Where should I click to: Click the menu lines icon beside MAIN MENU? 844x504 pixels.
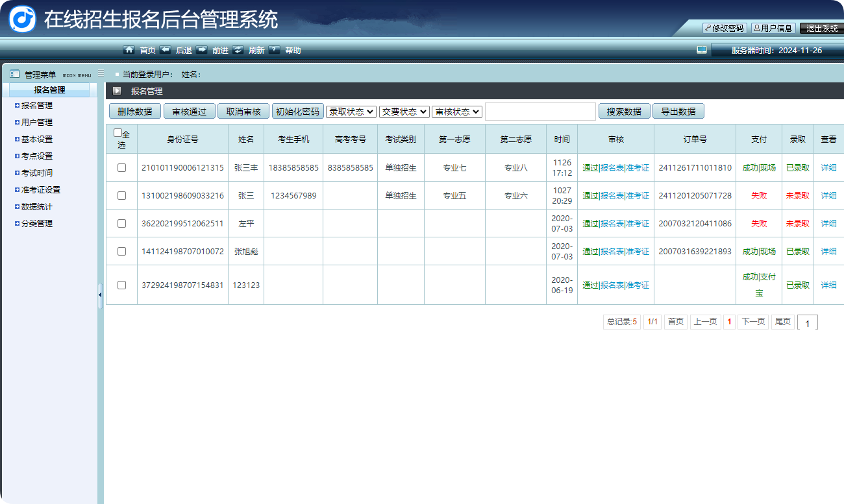pos(101,74)
